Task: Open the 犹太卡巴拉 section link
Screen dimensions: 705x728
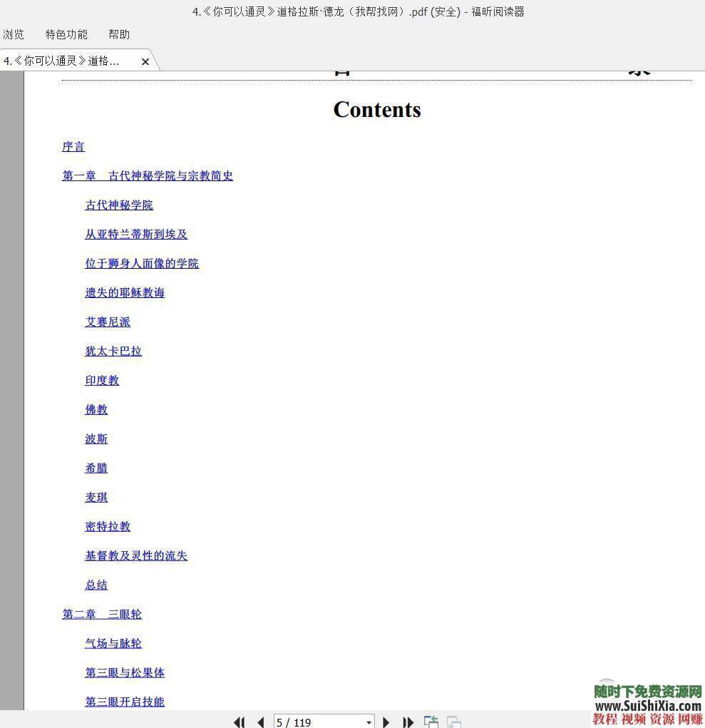Action: click(x=113, y=351)
